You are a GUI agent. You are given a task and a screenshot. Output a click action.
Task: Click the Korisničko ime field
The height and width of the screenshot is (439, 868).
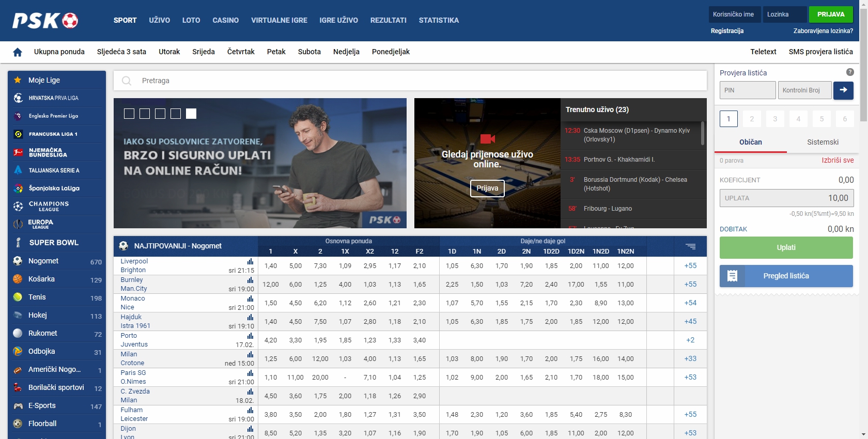pos(735,14)
